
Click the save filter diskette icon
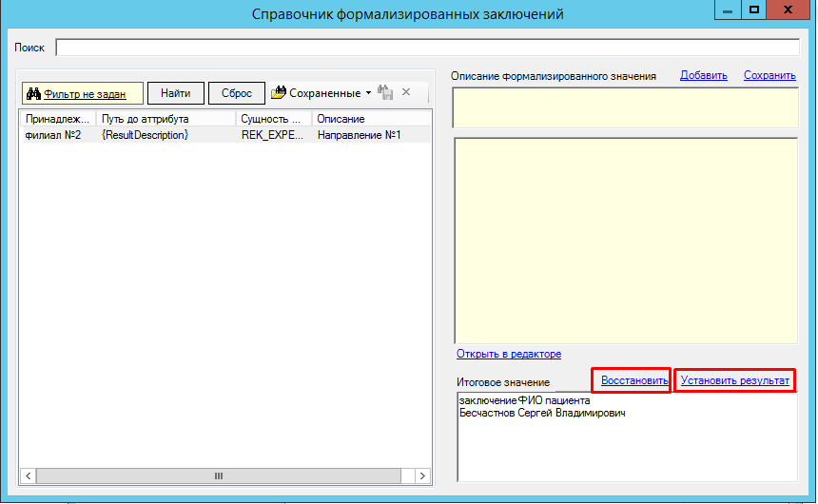[x=385, y=93]
